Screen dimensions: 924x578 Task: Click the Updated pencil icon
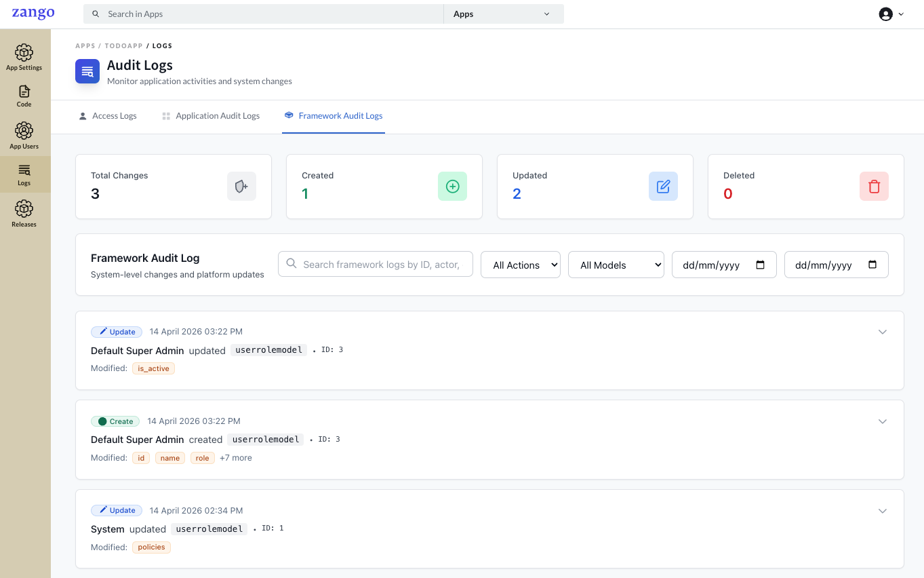coord(663,187)
